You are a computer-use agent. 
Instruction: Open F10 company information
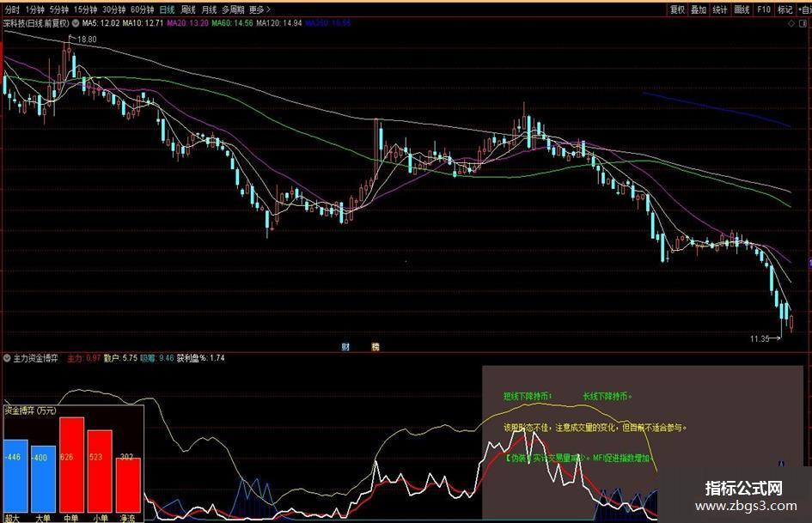pyautogui.click(x=763, y=9)
